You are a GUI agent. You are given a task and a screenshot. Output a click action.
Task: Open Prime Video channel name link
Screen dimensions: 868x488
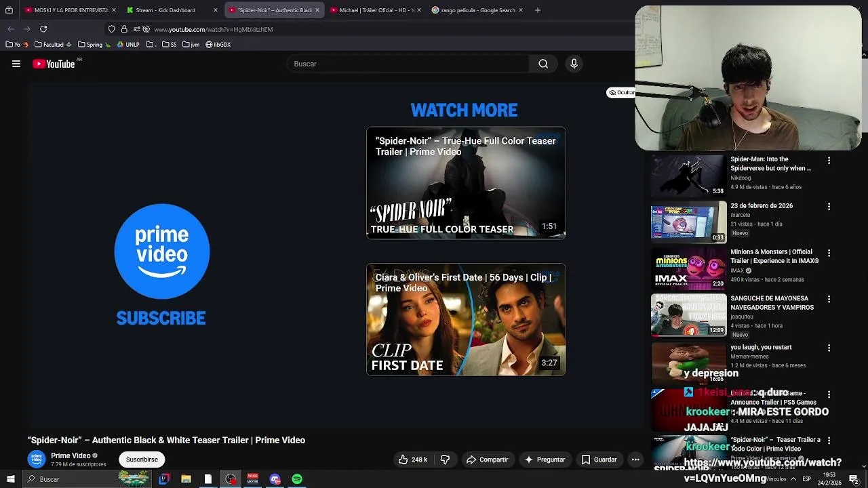[x=71, y=455]
